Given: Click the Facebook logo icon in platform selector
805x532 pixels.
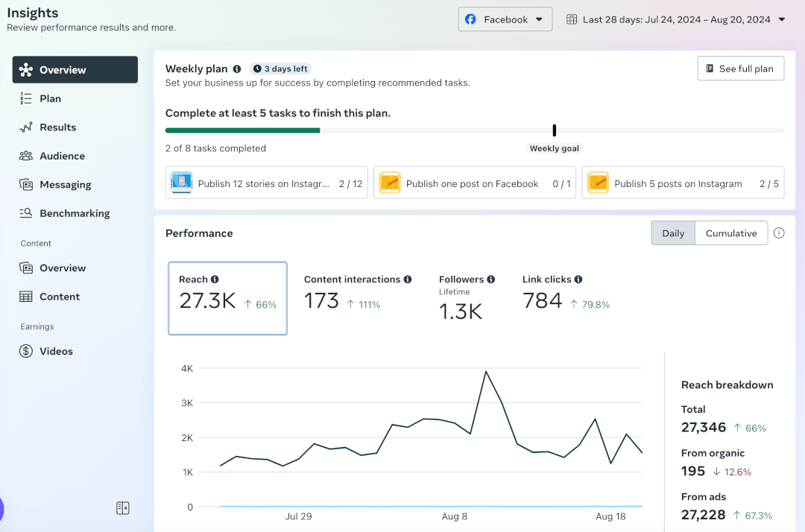Looking at the screenshot, I should point(470,19).
